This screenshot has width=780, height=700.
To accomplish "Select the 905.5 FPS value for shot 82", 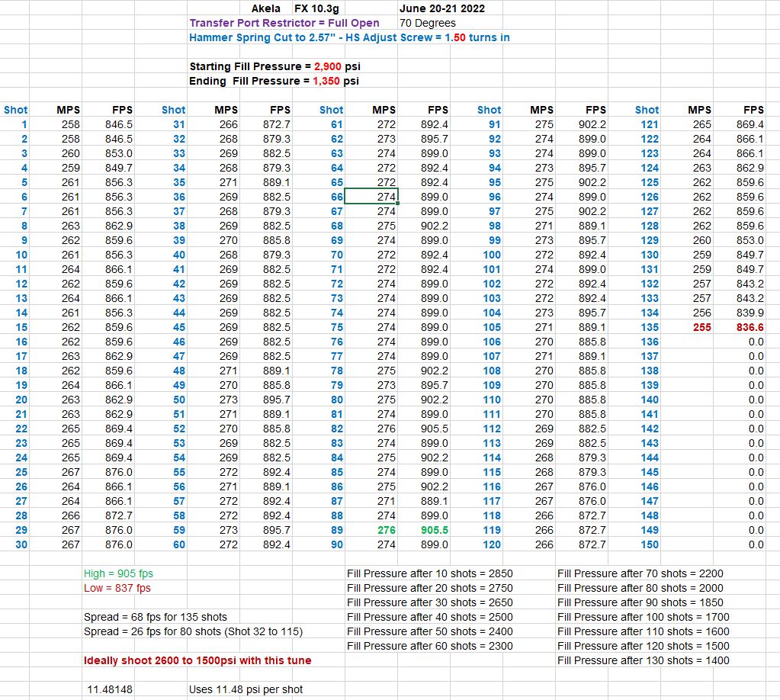I will tap(435, 429).
